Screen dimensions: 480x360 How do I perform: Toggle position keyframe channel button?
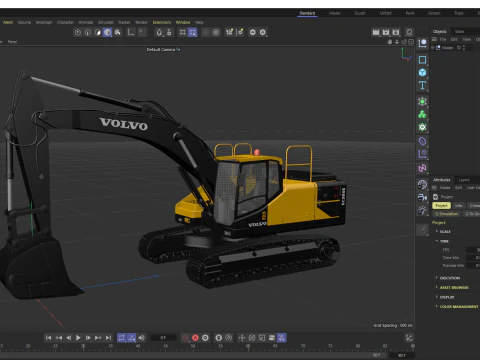pos(242,338)
